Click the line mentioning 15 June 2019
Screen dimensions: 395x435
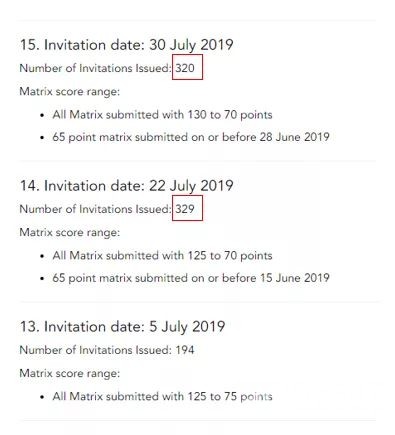pos(191,278)
